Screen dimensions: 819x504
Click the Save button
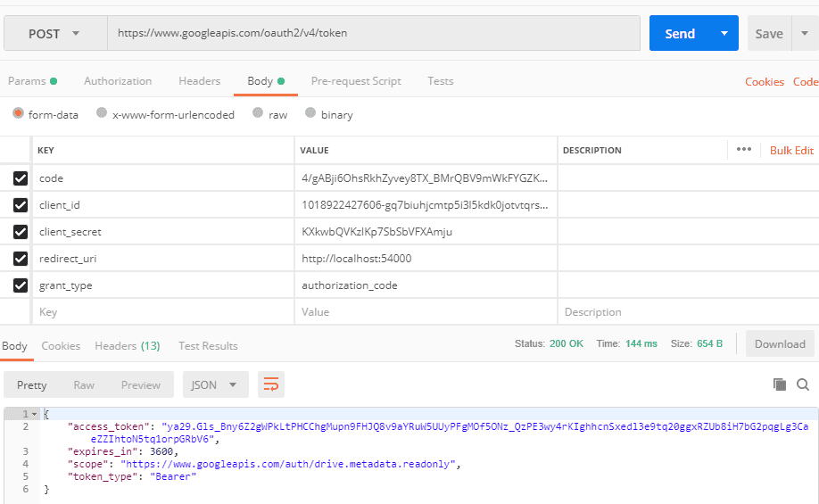coord(769,33)
